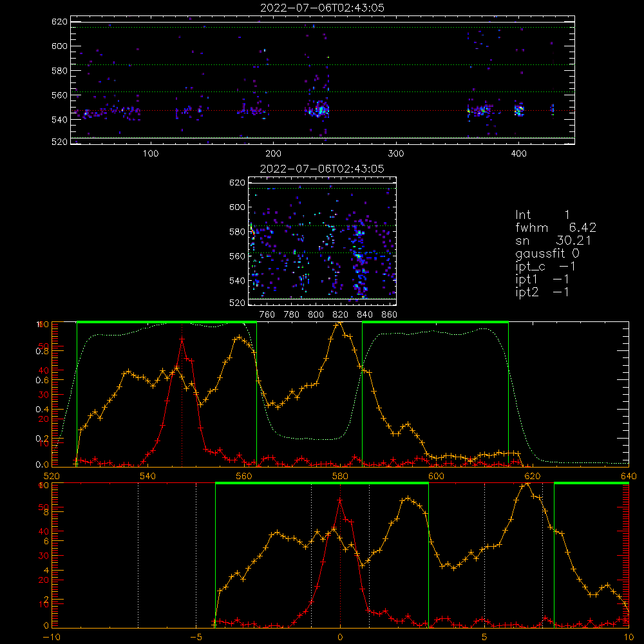This screenshot has height=644, width=644.
Task: Click red curve peak in profile plot
Action: point(182,339)
